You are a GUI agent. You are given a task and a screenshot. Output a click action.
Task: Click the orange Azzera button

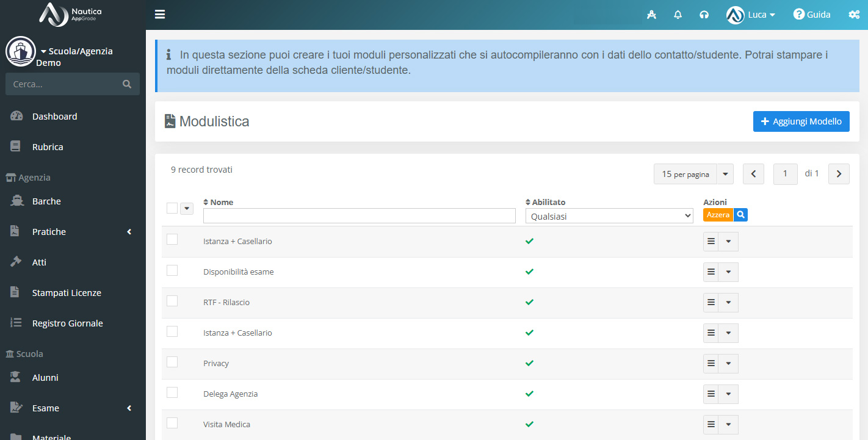coord(718,215)
